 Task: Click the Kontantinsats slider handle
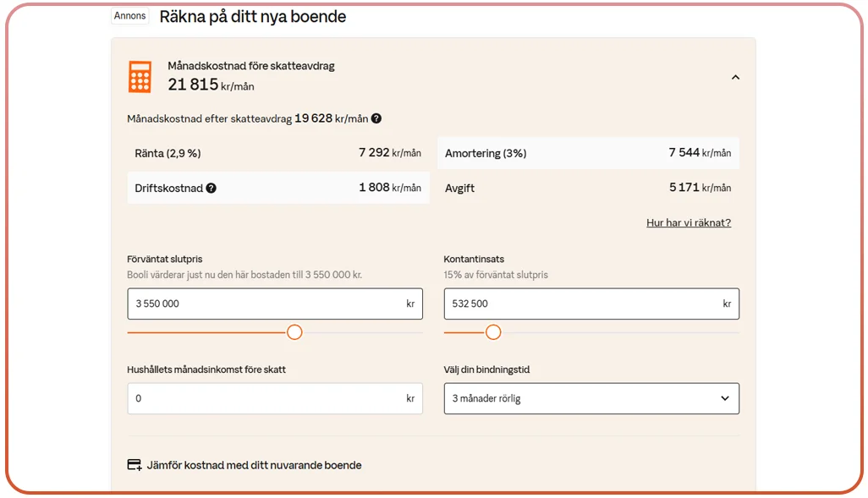(x=495, y=332)
